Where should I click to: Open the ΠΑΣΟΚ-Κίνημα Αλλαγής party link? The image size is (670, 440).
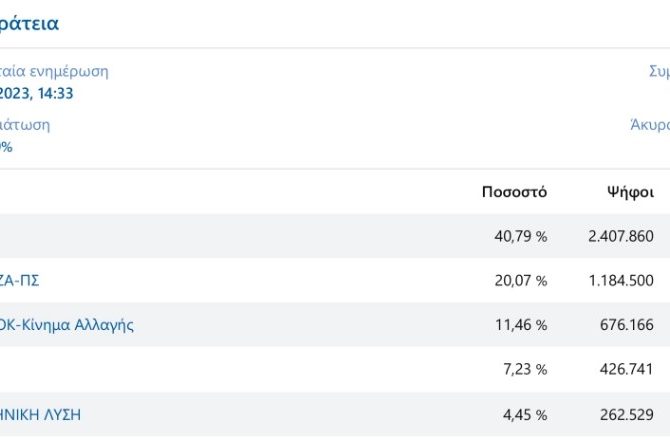[x=66, y=325]
